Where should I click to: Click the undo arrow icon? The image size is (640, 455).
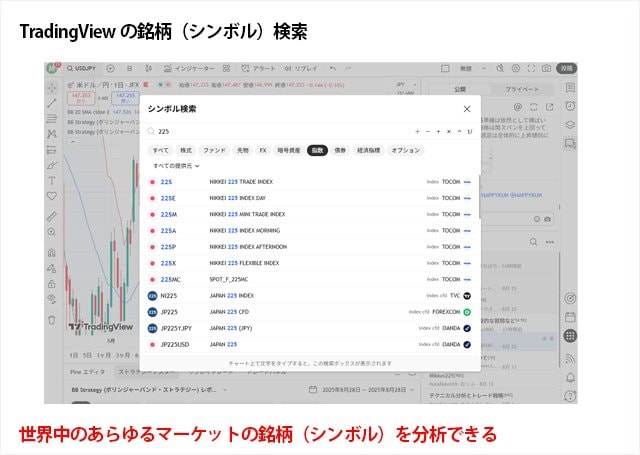[x=333, y=69]
